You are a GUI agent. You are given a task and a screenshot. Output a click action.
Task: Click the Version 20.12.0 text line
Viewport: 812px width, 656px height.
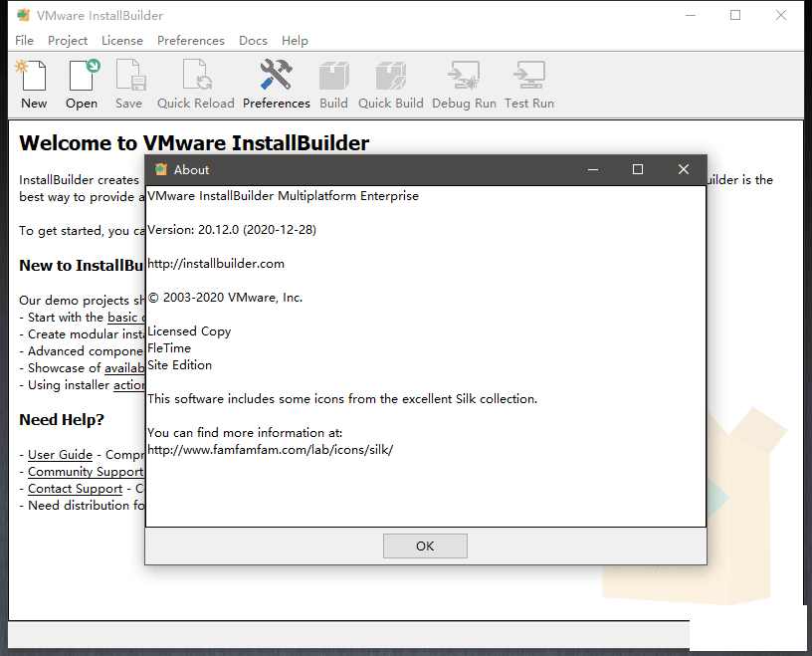click(x=232, y=230)
